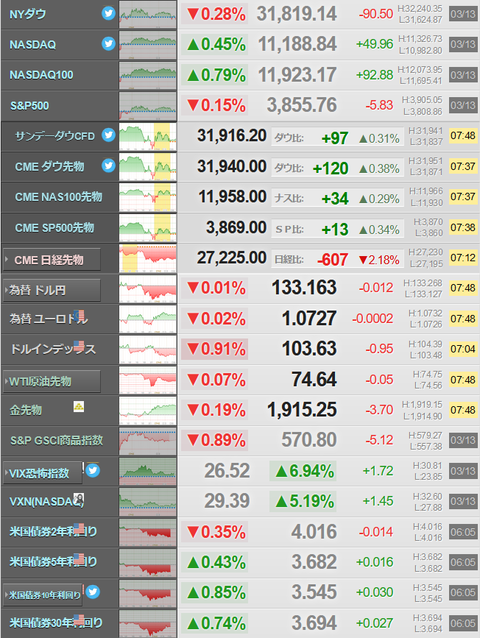Image resolution: width=480 pixels, height=638 pixels.
Task: Expand the 為替 ドル円 button
Action: [x=52, y=290]
